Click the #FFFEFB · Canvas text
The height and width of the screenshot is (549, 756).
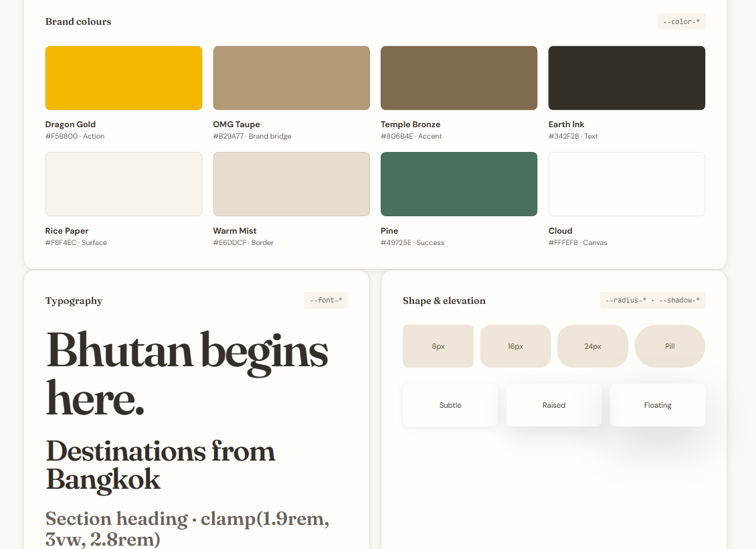coord(577,242)
